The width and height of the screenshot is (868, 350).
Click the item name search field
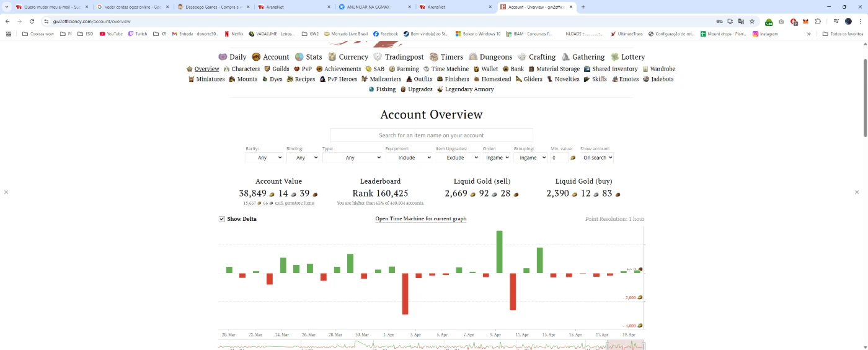(432, 135)
